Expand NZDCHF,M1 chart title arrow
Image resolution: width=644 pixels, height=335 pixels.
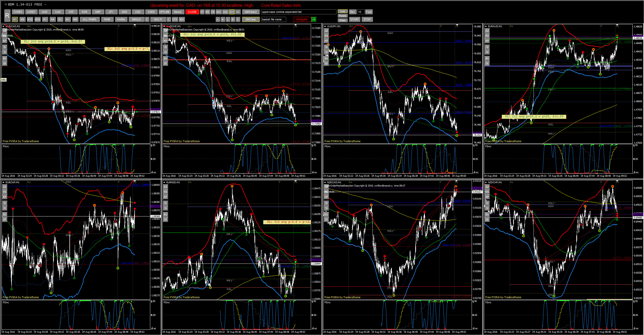click(486, 182)
